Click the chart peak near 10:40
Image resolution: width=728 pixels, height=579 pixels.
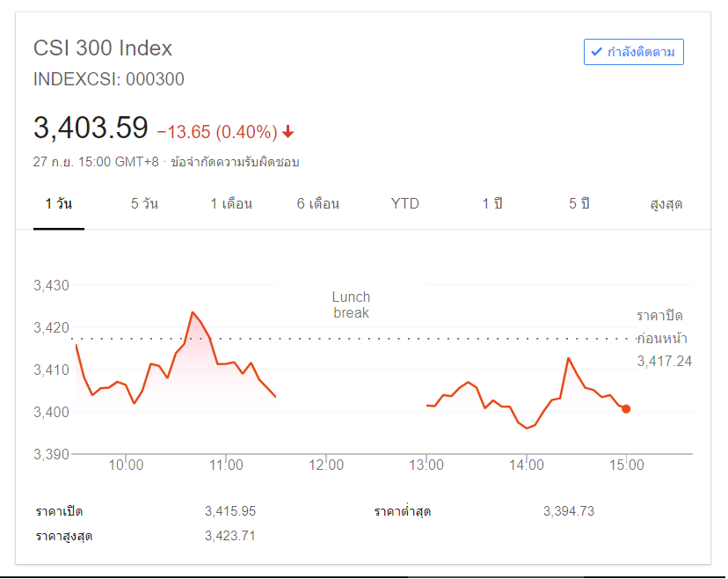click(193, 312)
